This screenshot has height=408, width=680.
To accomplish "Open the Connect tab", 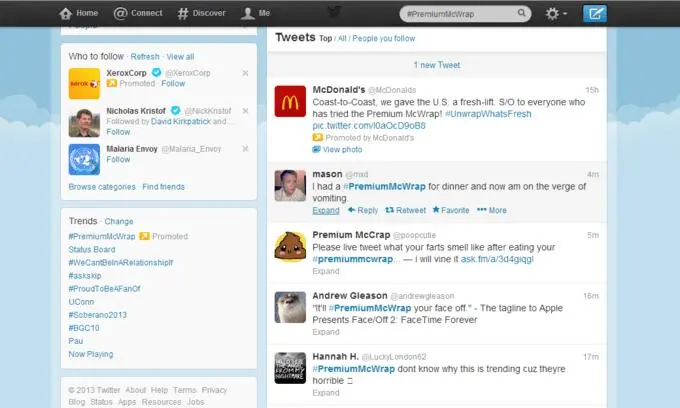I will (x=138, y=13).
